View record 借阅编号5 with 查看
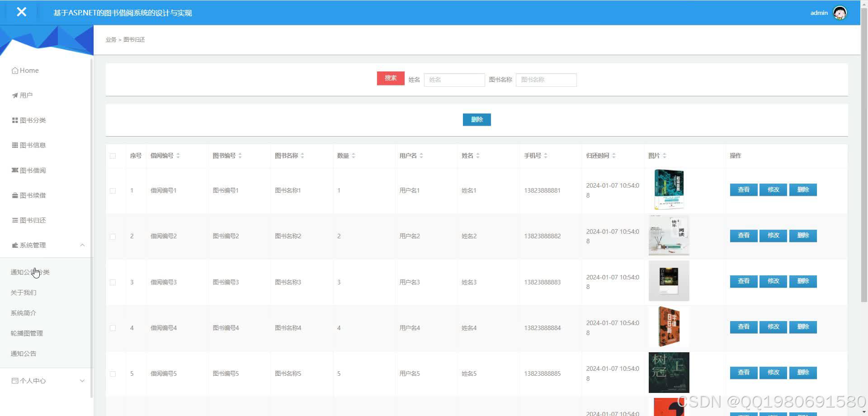The height and width of the screenshot is (416, 868). [744, 373]
